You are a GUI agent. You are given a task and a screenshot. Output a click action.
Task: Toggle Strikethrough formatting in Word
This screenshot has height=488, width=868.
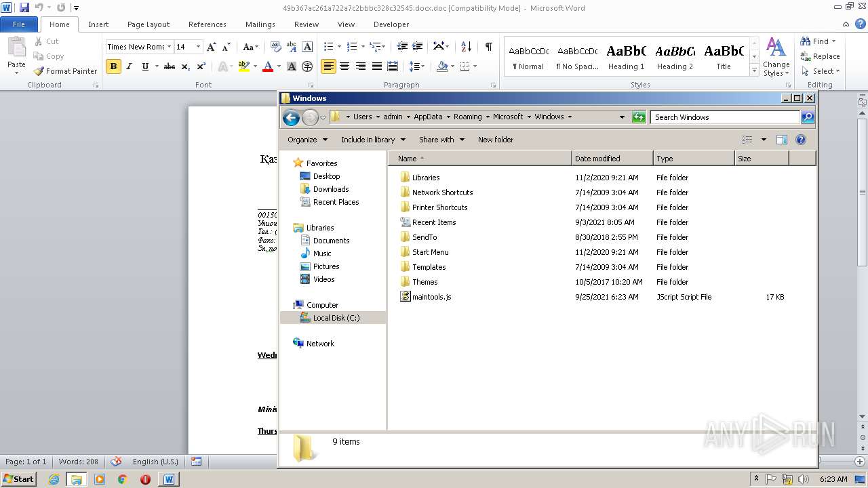pos(170,66)
